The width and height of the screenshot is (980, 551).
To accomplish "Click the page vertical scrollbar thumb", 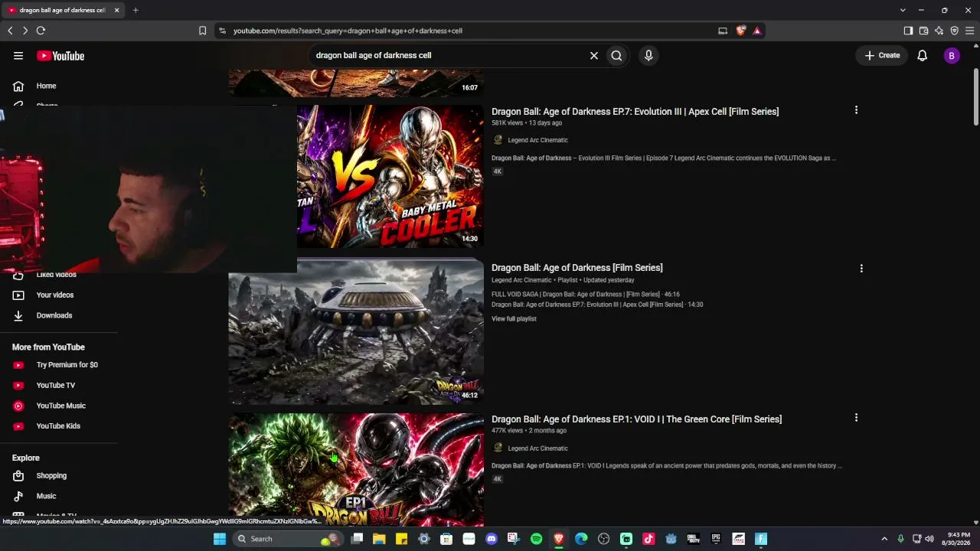I will click(975, 97).
